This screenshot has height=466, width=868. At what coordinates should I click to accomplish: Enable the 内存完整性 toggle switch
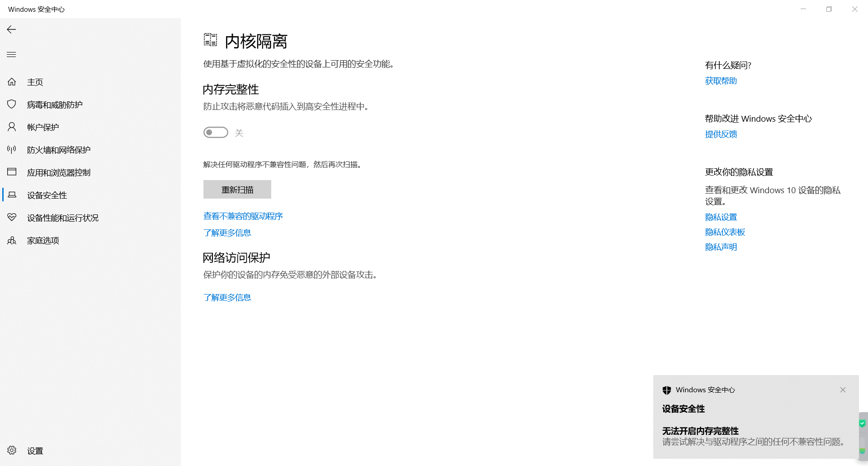[216, 132]
